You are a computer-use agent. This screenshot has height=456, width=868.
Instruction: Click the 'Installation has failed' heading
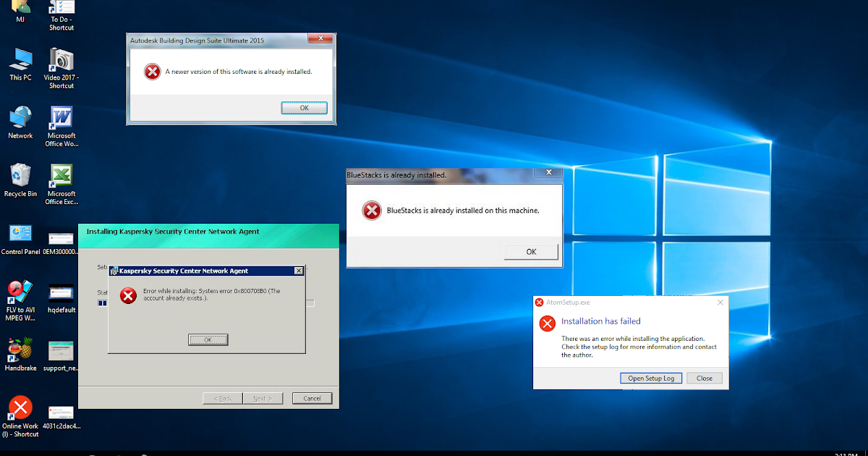tap(601, 321)
